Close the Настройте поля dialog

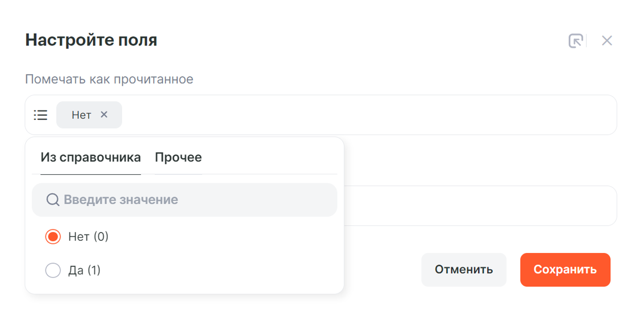[x=607, y=41]
